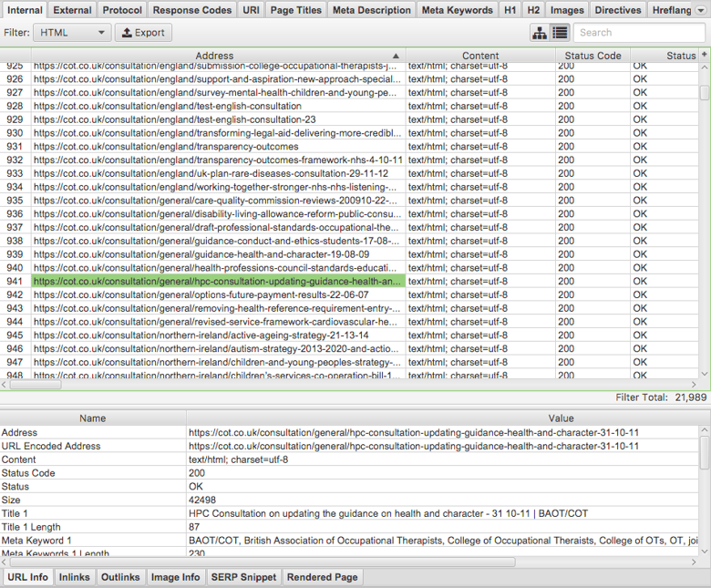Open the Protocol tab
This screenshot has height=588, width=711.
pos(122,10)
